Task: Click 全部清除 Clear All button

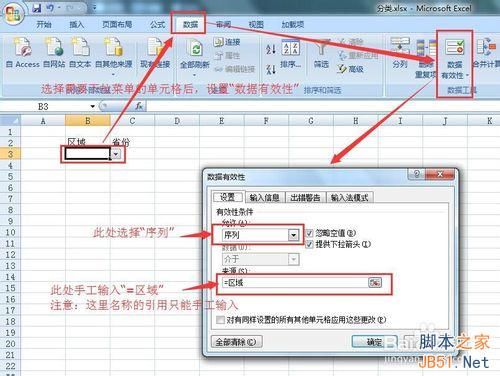Action: tap(236, 342)
